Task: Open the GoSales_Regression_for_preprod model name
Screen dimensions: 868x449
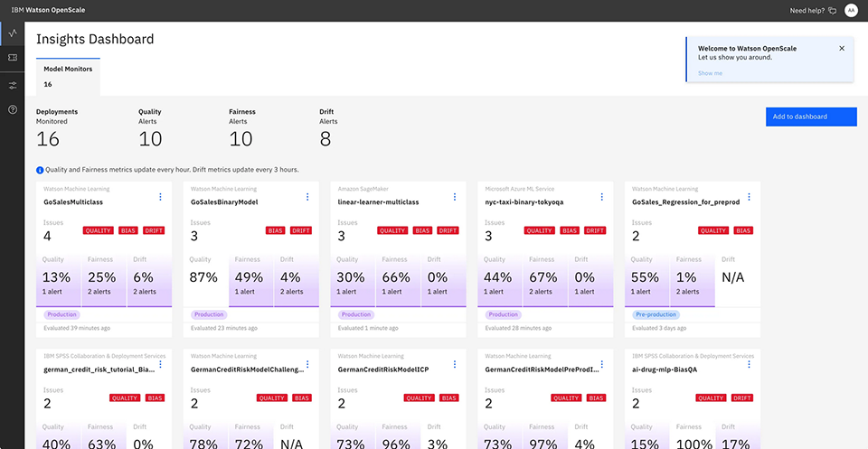Action: coord(686,202)
